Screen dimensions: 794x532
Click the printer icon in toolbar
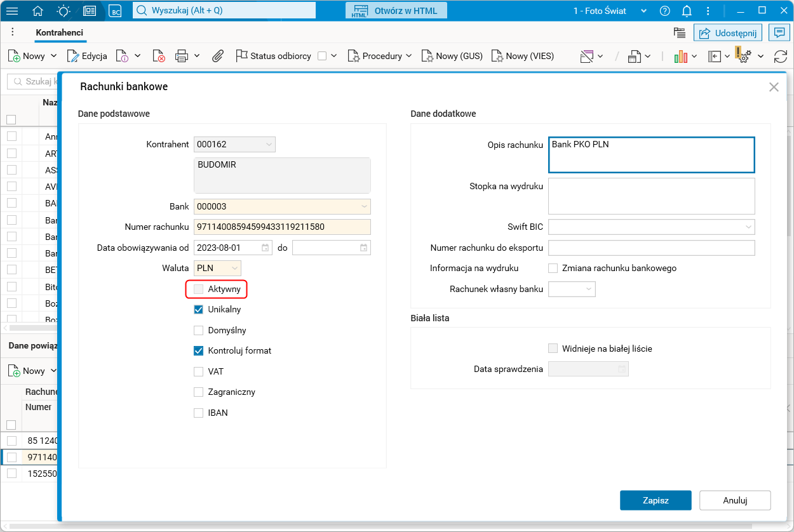click(182, 56)
